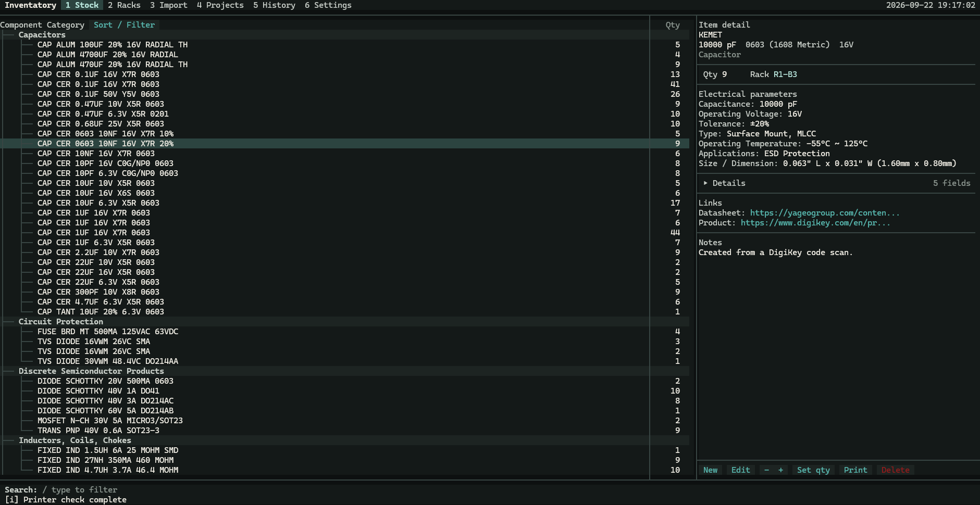The height and width of the screenshot is (505, 980).
Task: Click the red Delete button
Action: click(x=895, y=470)
